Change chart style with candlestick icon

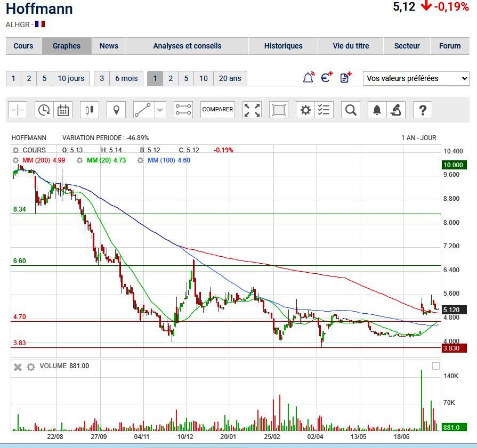pyautogui.click(x=90, y=110)
